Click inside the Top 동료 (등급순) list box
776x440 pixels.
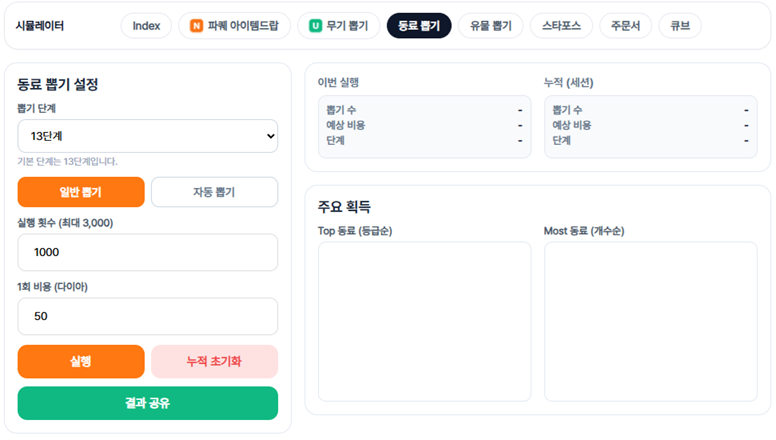click(424, 321)
